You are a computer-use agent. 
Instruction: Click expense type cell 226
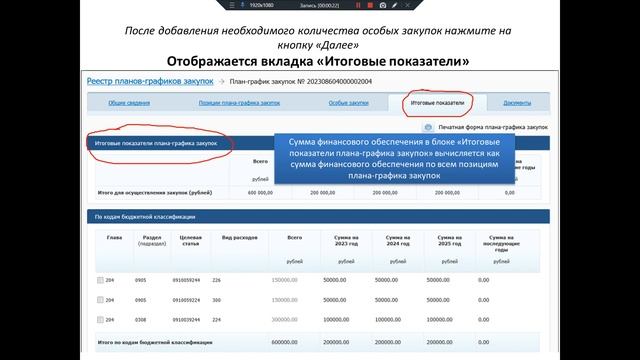pos(216,280)
